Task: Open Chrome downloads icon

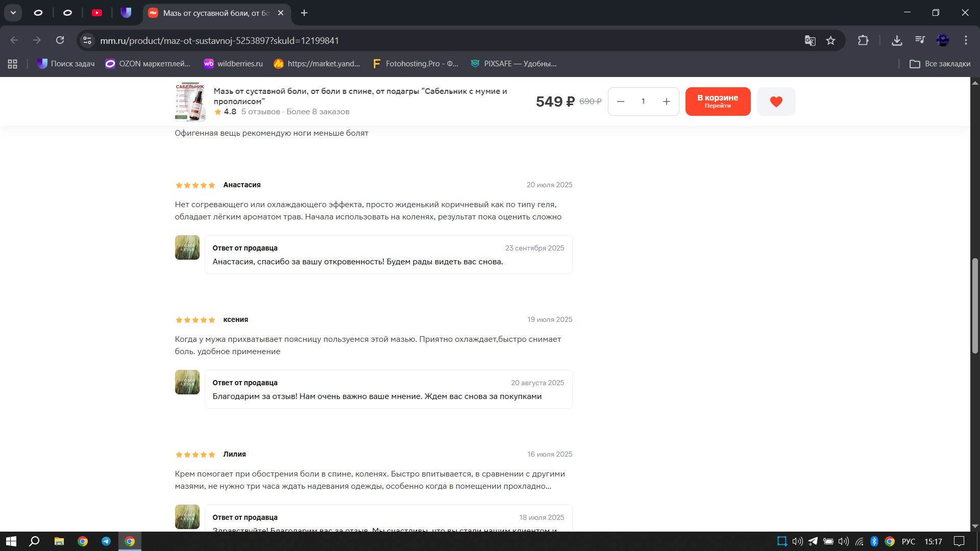Action: (897, 40)
